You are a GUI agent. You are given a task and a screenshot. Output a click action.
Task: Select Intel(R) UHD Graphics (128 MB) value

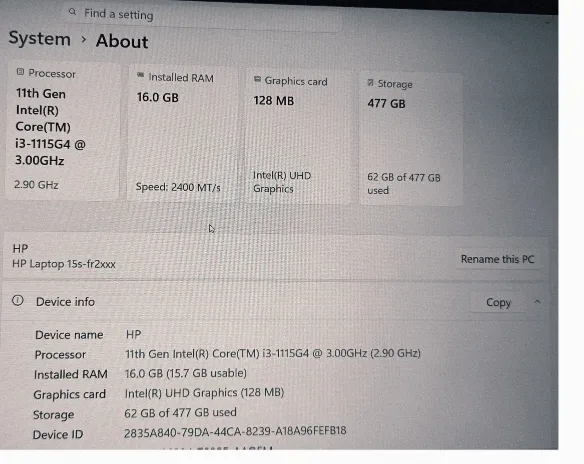204,393
